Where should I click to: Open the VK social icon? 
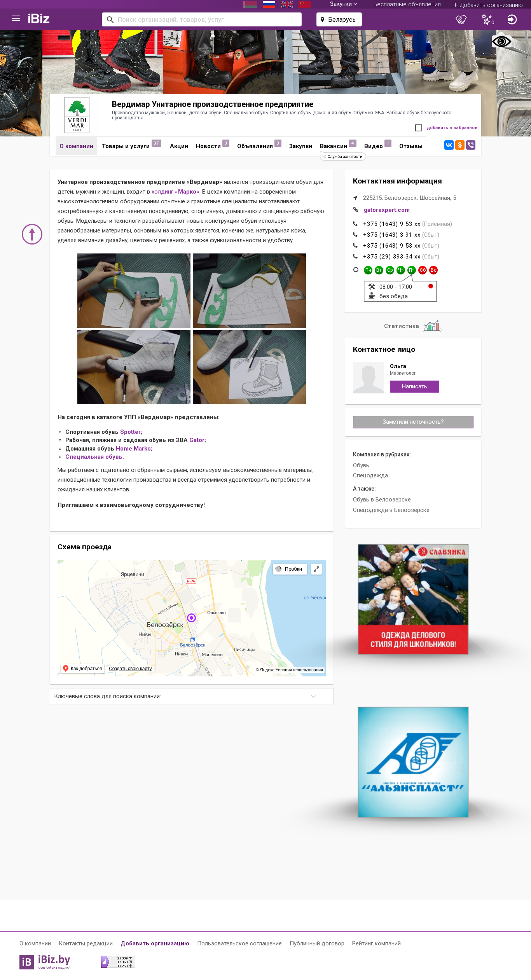449,145
